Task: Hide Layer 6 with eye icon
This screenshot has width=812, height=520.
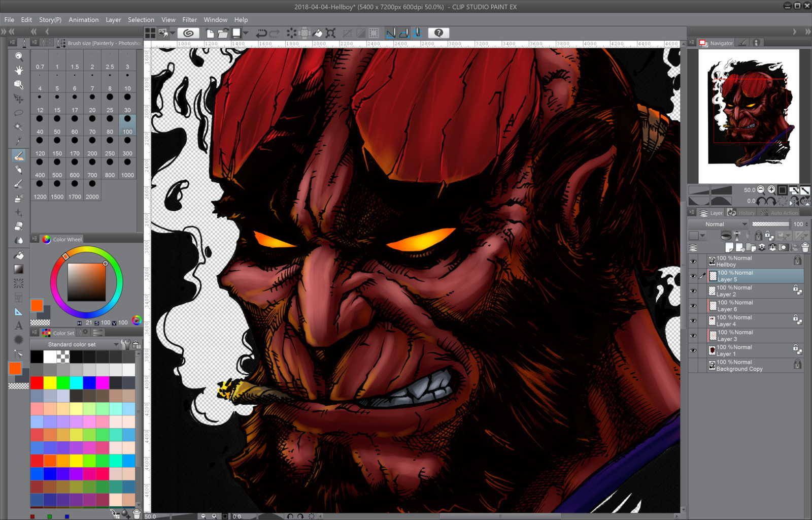Action: click(693, 306)
